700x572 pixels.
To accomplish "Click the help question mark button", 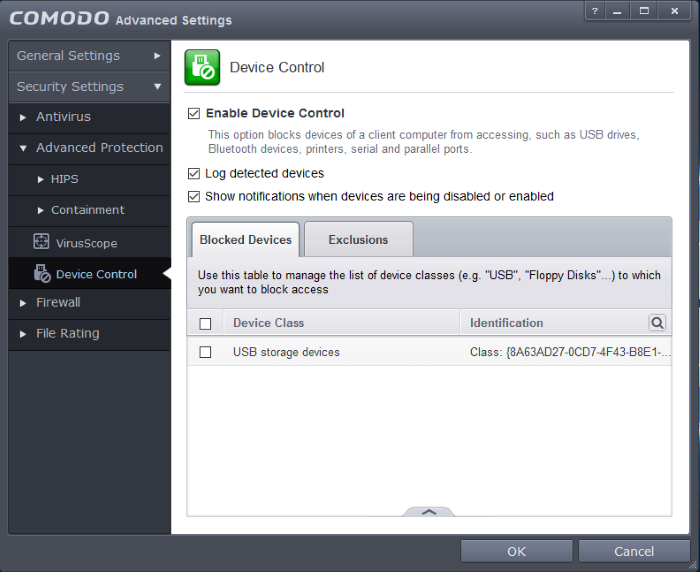I will (x=594, y=11).
